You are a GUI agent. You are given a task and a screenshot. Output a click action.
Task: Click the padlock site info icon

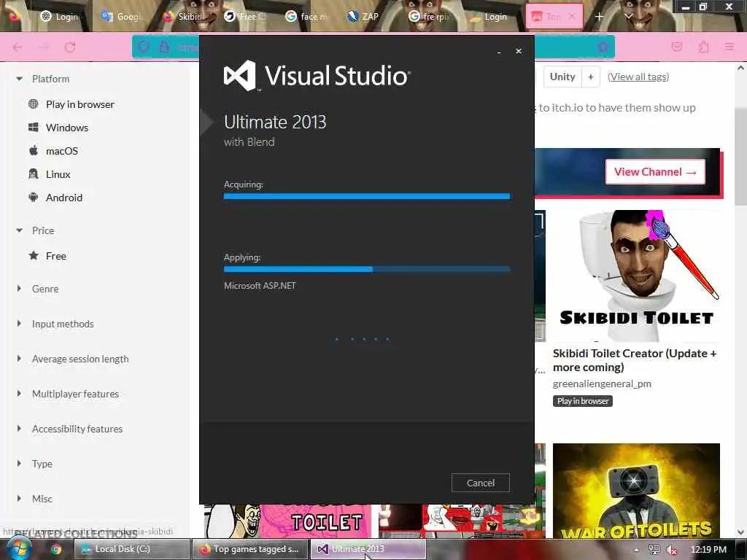pyautogui.click(x=164, y=47)
